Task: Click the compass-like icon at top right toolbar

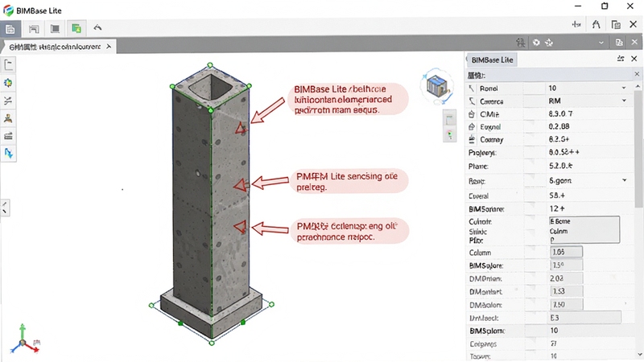Action: tap(596, 25)
